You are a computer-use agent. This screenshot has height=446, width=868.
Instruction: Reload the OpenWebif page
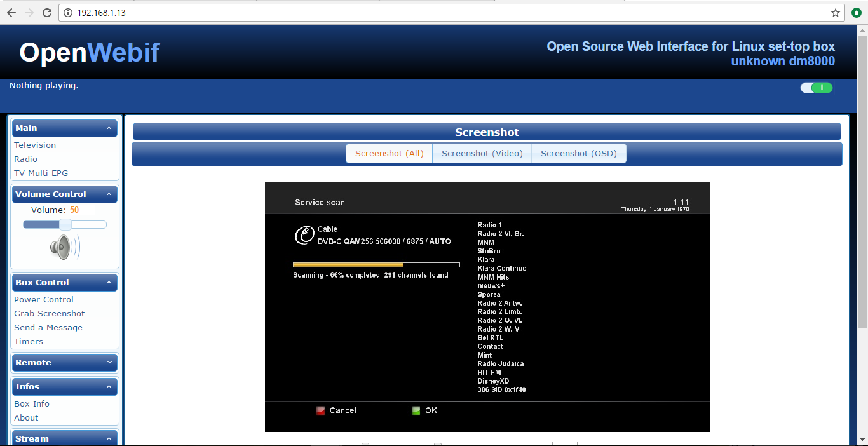tap(47, 13)
